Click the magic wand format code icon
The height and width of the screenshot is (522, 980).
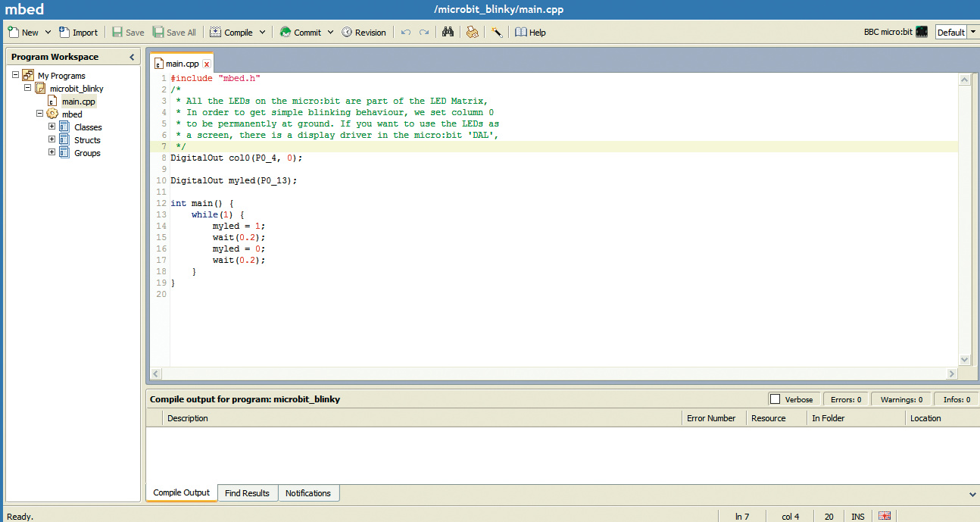(x=497, y=33)
